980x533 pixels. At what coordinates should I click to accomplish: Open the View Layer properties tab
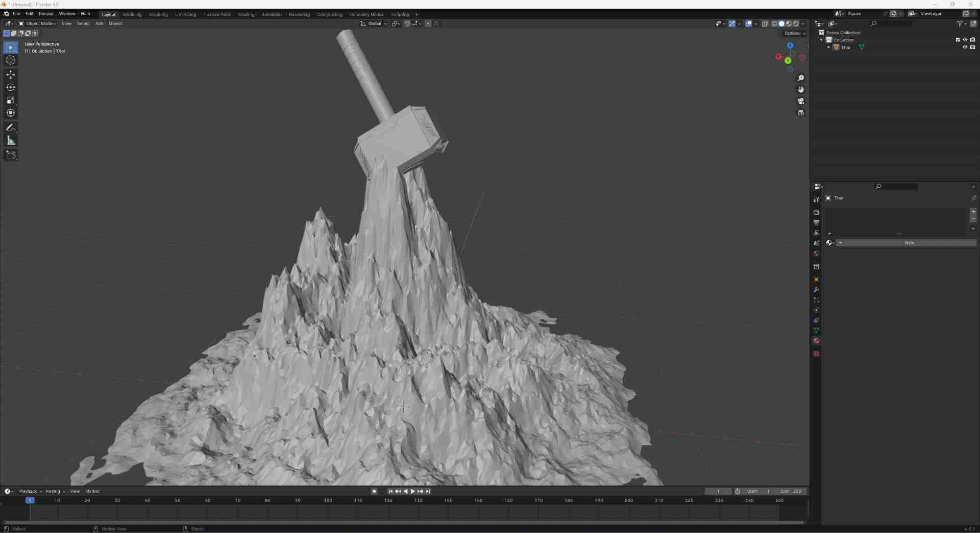tap(816, 233)
